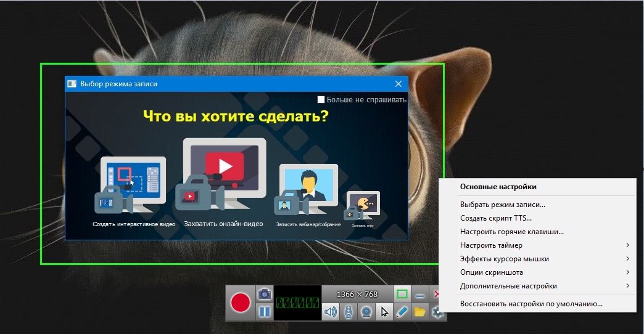Take a screenshot with the camera icon
644x334 pixels.
click(265, 294)
